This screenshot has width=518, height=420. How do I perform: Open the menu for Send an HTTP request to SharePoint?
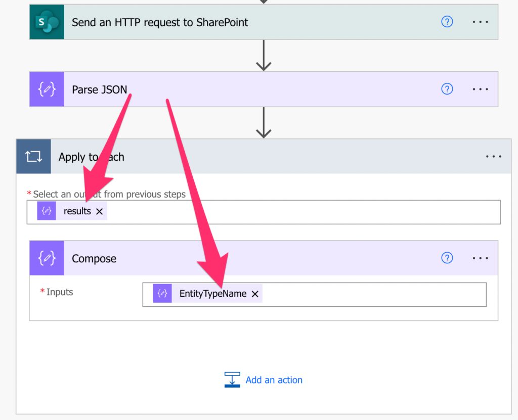tap(480, 22)
